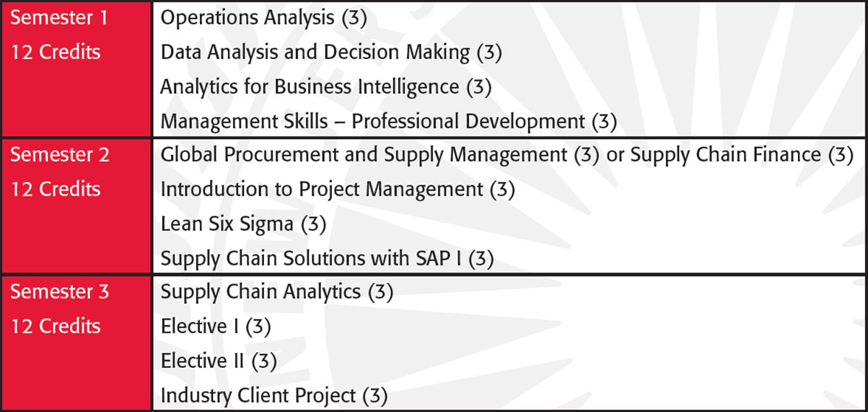Click Management Skills – Professional Development course
Screen dimensions: 868x412
point(388,121)
